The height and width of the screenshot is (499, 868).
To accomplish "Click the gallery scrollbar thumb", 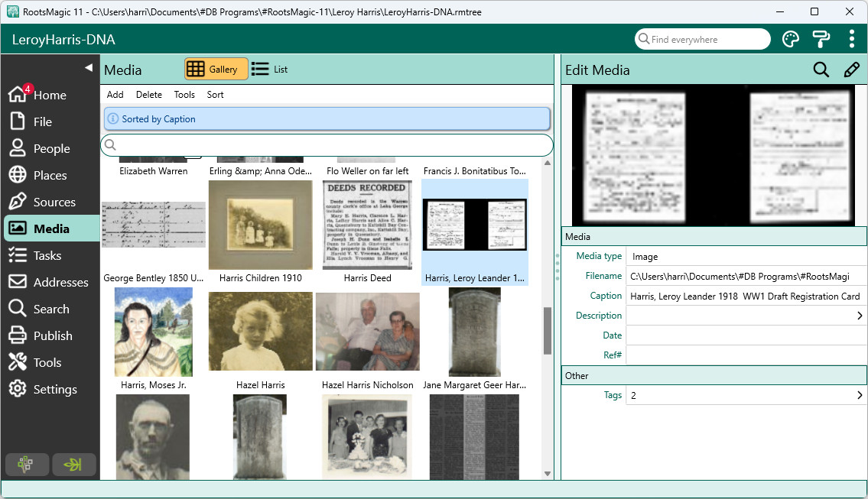I will 548,331.
